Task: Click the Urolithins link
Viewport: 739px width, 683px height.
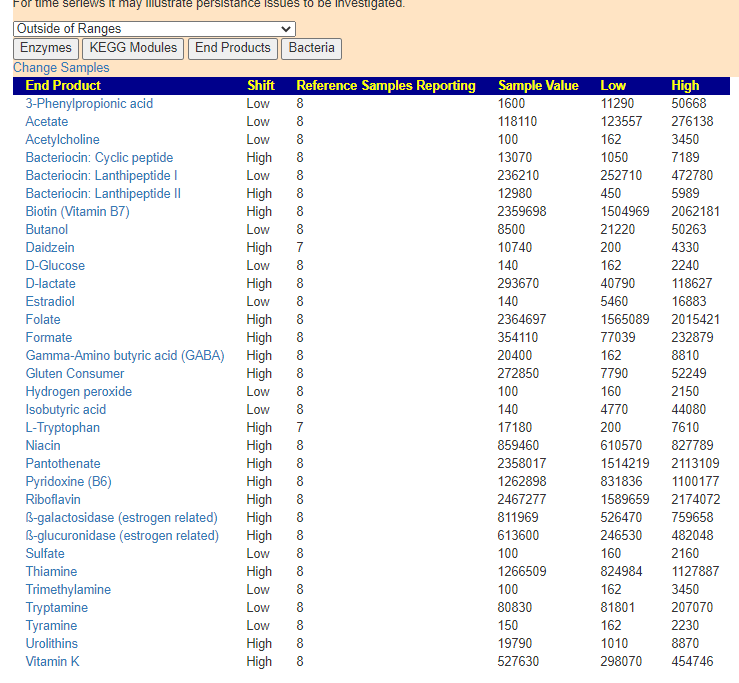Action: 51,644
